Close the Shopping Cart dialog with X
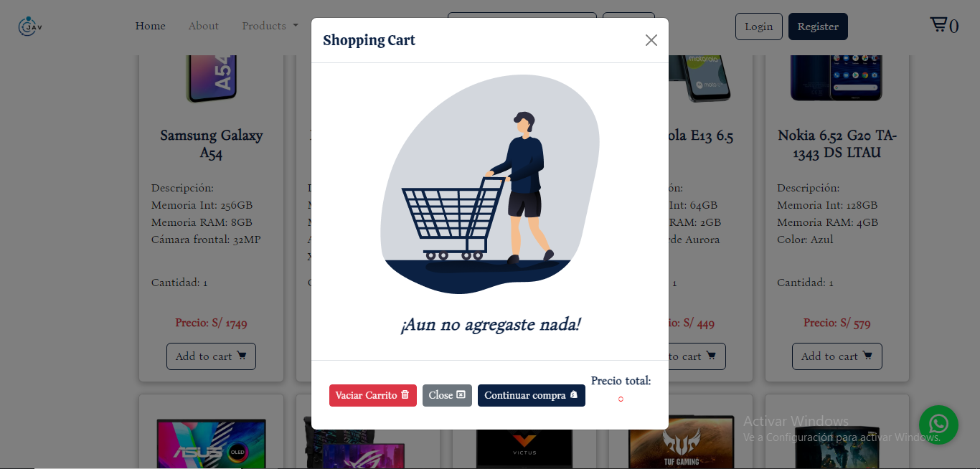 (651, 40)
